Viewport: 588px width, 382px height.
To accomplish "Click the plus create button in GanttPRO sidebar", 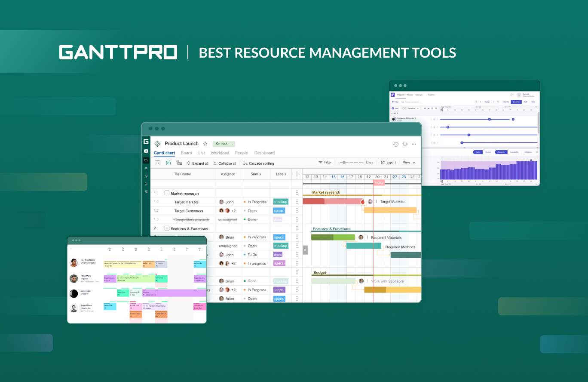I will click(146, 151).
